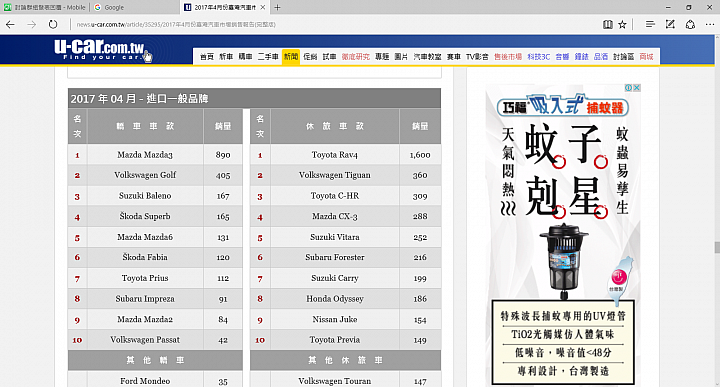The width and height of the screenshot is (720, 387).
Task: Select the Toyota Rav4 cell
Action: [x=335, y=155]
